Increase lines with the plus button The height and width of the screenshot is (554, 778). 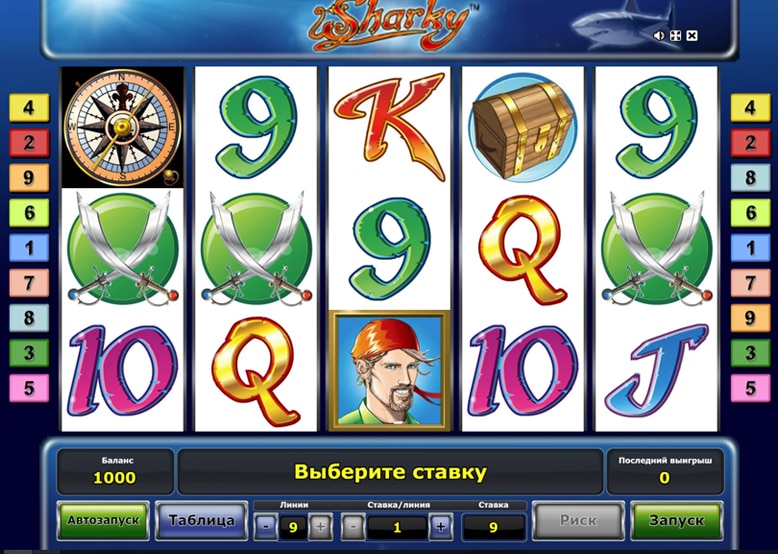coord(321,527)
